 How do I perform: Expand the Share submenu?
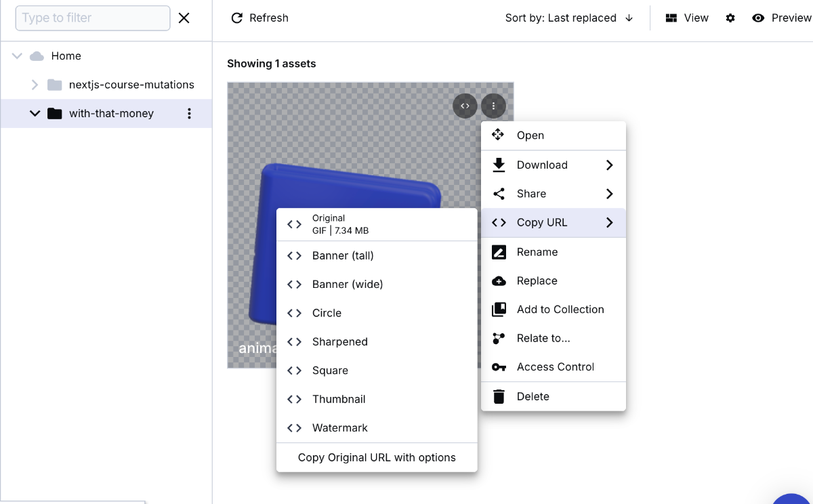(x=554, y=194)
